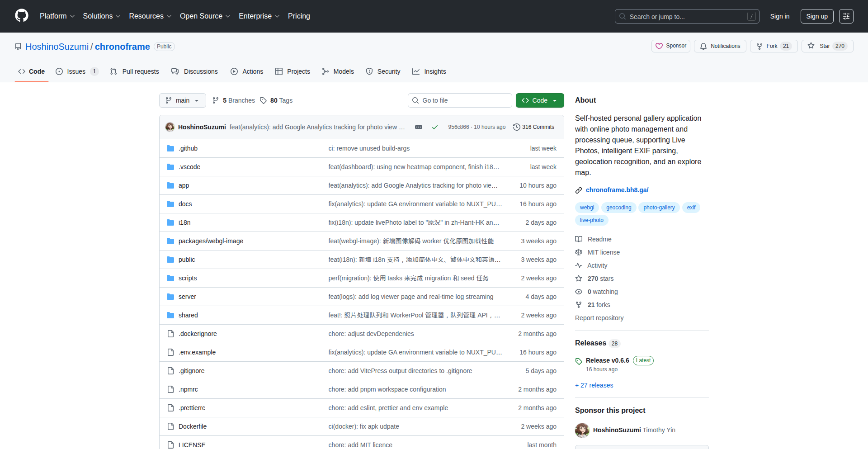Expand the Platform navigation menu
Image resolution: width=868 pixels, height=449 pixels.
[57, 16]
